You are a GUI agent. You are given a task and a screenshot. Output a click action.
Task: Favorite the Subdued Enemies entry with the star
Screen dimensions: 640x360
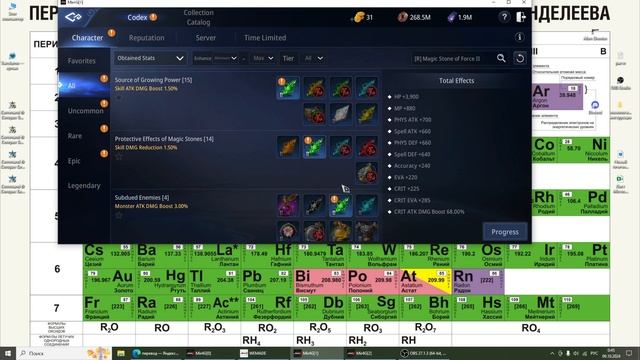click(119, 215)
